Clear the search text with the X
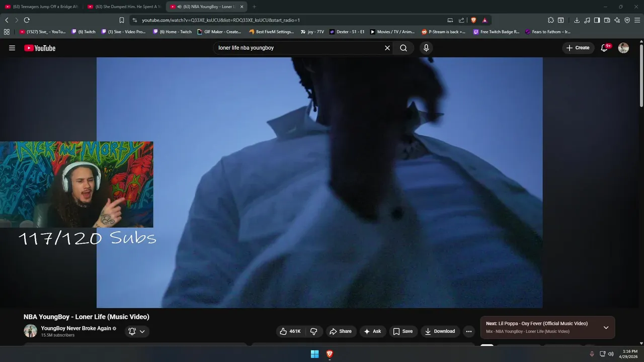The image size is (644, 362). [387, 48]
